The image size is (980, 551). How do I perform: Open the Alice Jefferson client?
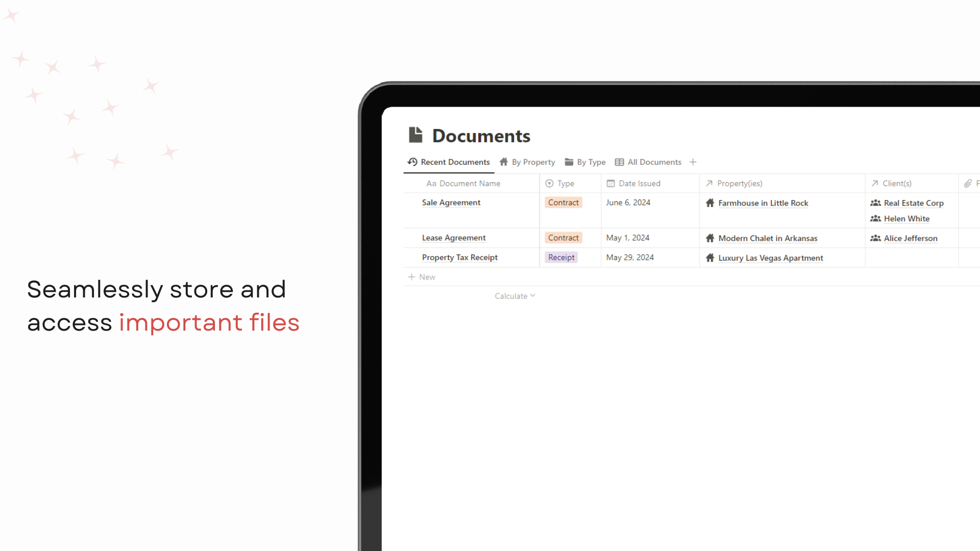(911, 238)
